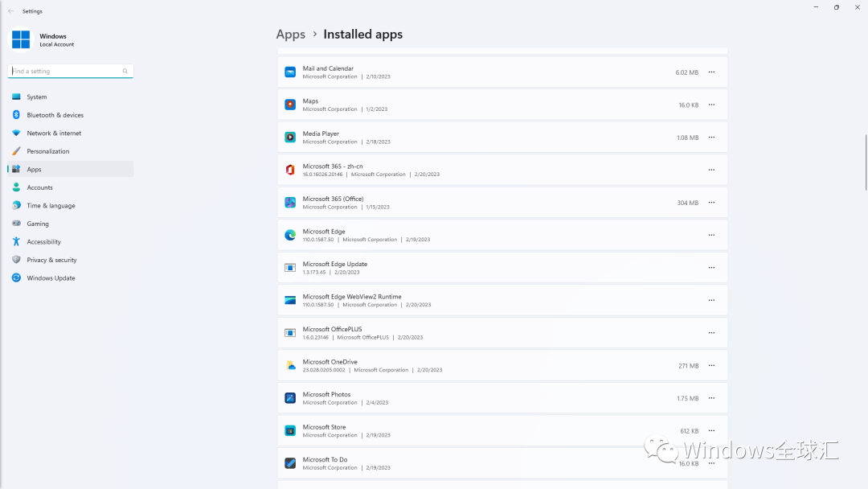Open more options for Microsoft Photos
Image resolution: width=868 pixels, height=489 pixels.
click(711, 398)
